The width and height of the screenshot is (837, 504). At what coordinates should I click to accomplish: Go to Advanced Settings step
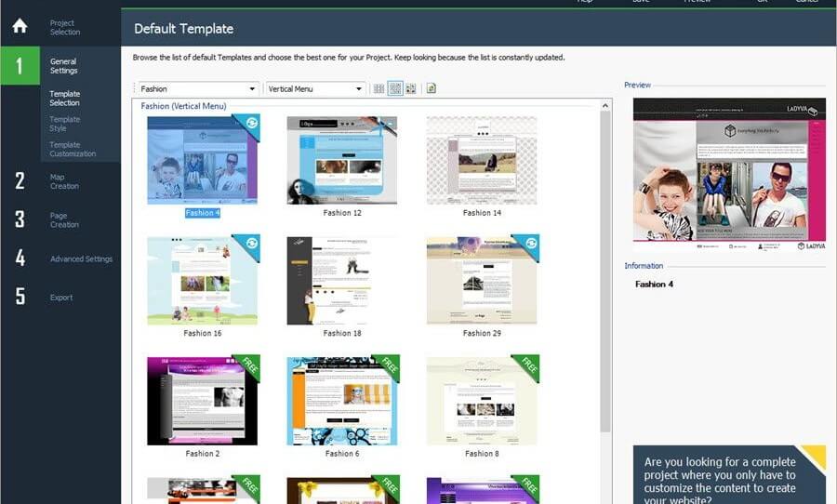coord(81,259)
